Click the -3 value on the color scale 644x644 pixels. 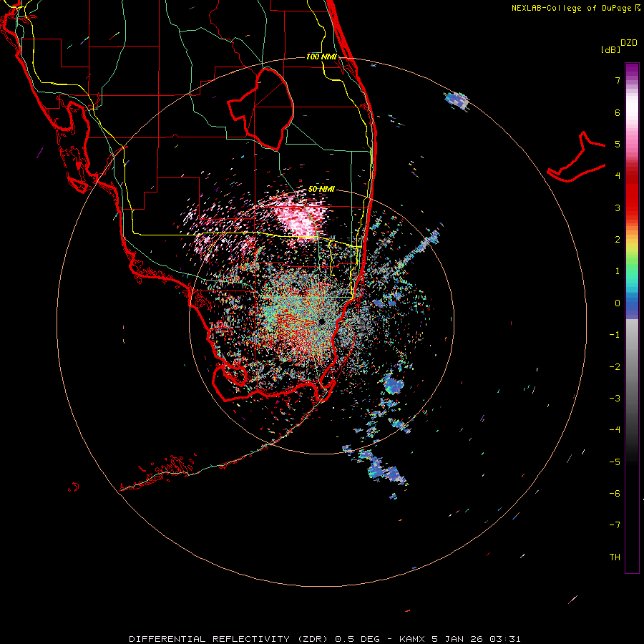coord(615,399)
